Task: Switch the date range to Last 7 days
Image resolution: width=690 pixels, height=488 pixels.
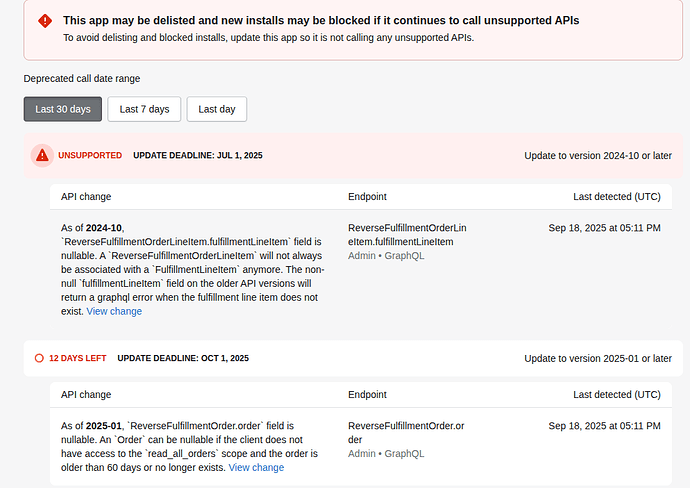Action: pyautogui.click(x=144, y=109)
